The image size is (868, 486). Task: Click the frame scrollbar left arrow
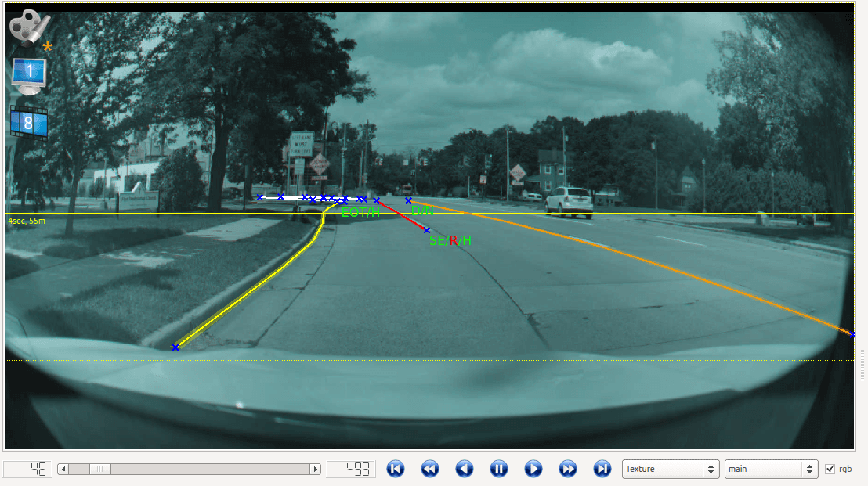63,469
